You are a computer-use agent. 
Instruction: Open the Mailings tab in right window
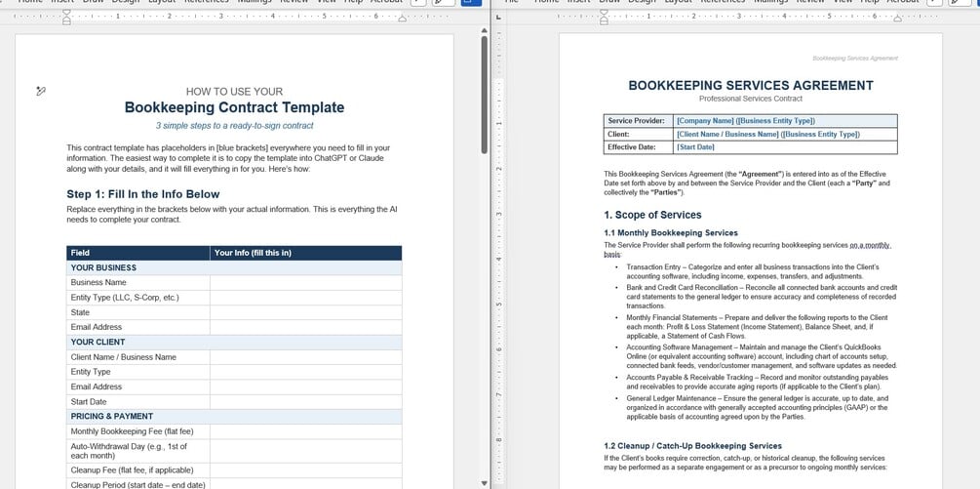point(770,2)
